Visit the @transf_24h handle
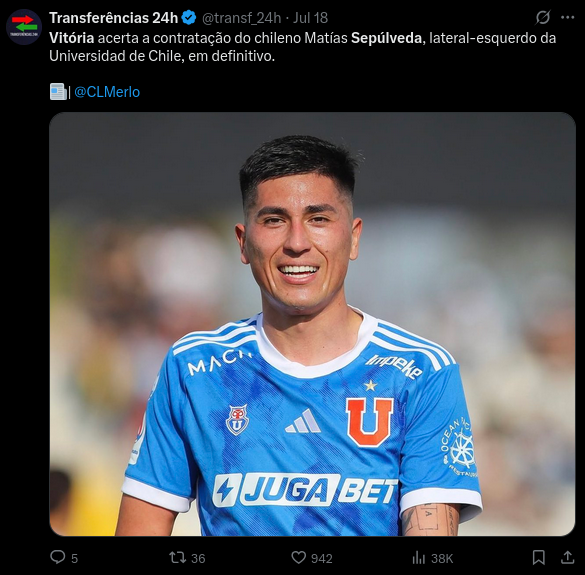Screen dimensions: 585x575 241,18
